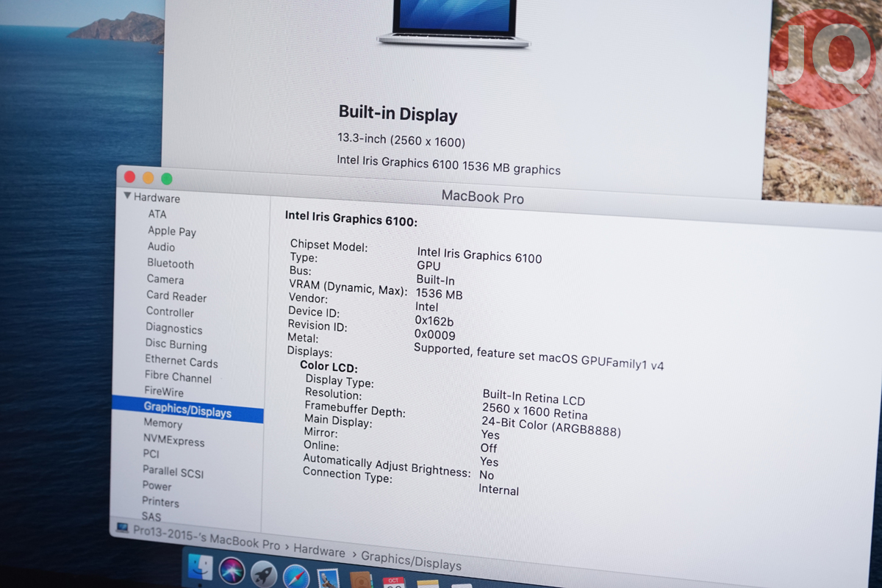Open Notes icon in Dock
The width and height of the screenshot is (882, 588).
pyautogui.click(x=428, y=584)
